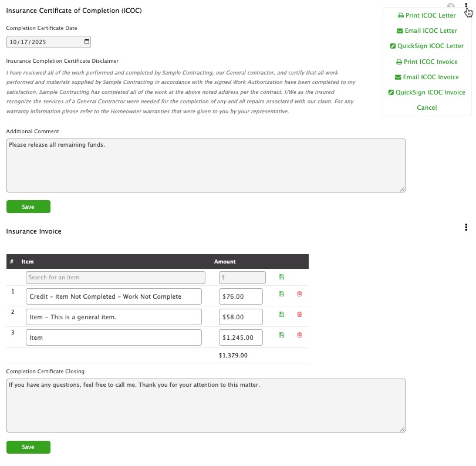Open the ICOC section three-dot menu
476x466 pixels.
(x=466, y=5)
